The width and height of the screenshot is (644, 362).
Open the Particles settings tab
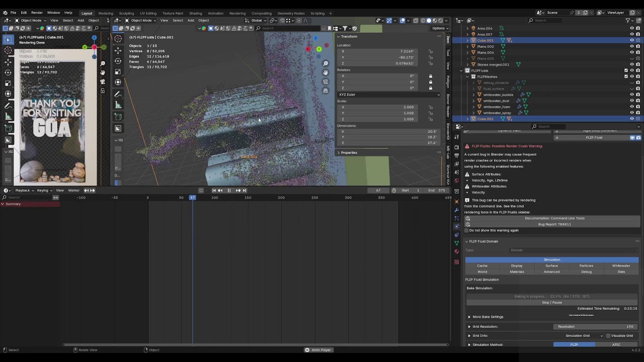click(x=586, y=265)
